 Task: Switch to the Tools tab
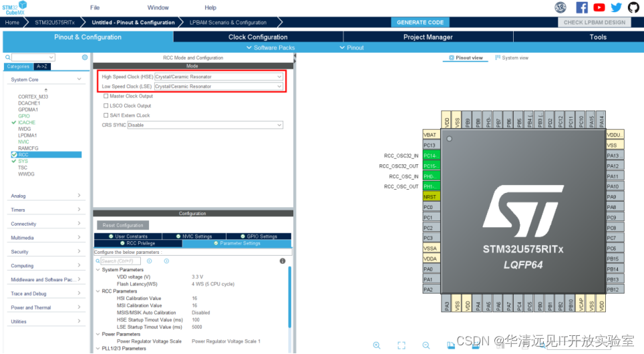tap(598, 37)
